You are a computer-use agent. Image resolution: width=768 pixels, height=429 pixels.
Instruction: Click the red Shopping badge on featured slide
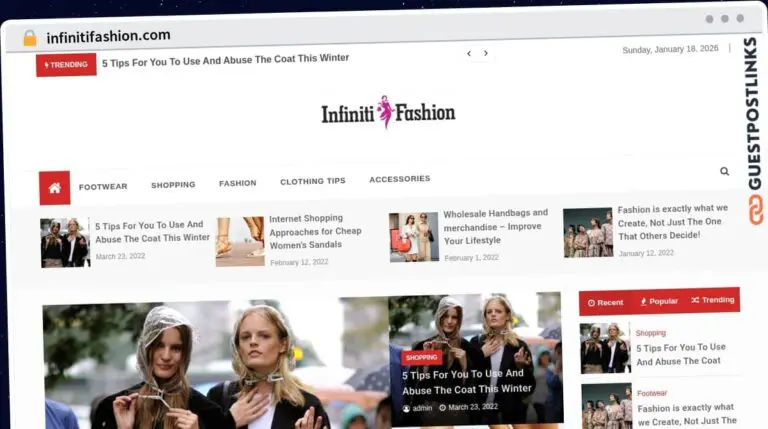[x=421, y=358]
